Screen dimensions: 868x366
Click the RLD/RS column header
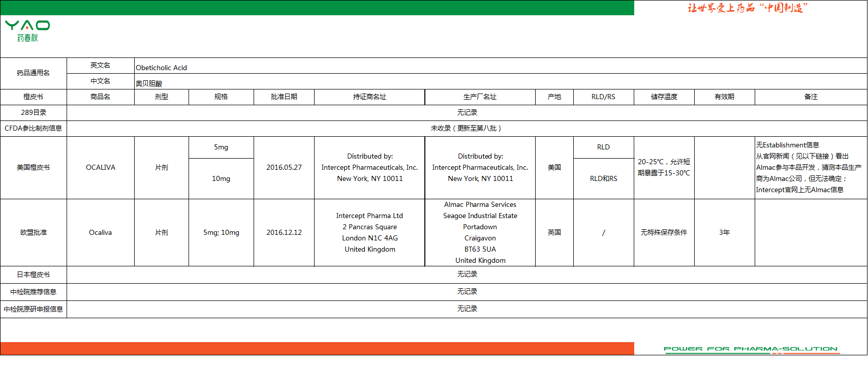604,97
